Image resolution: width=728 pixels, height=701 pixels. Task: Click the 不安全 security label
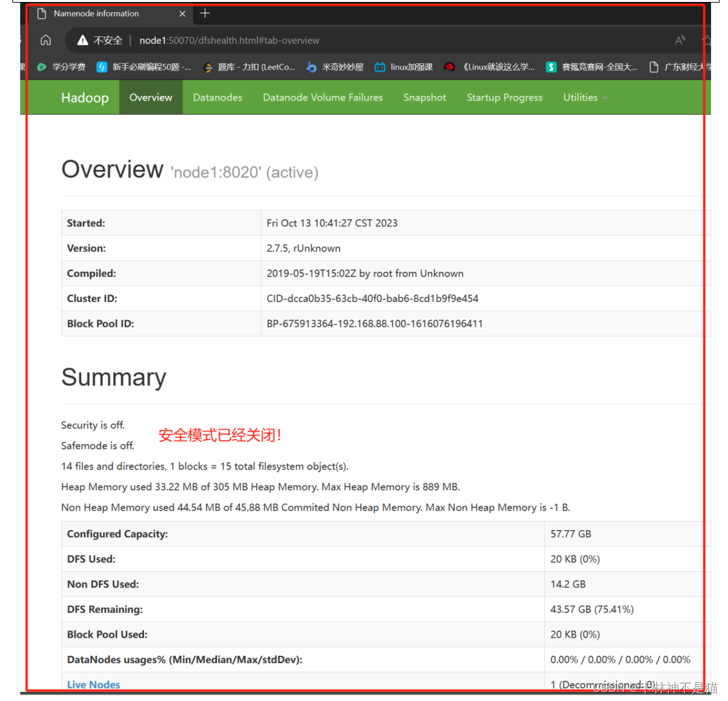click(108, 40)
